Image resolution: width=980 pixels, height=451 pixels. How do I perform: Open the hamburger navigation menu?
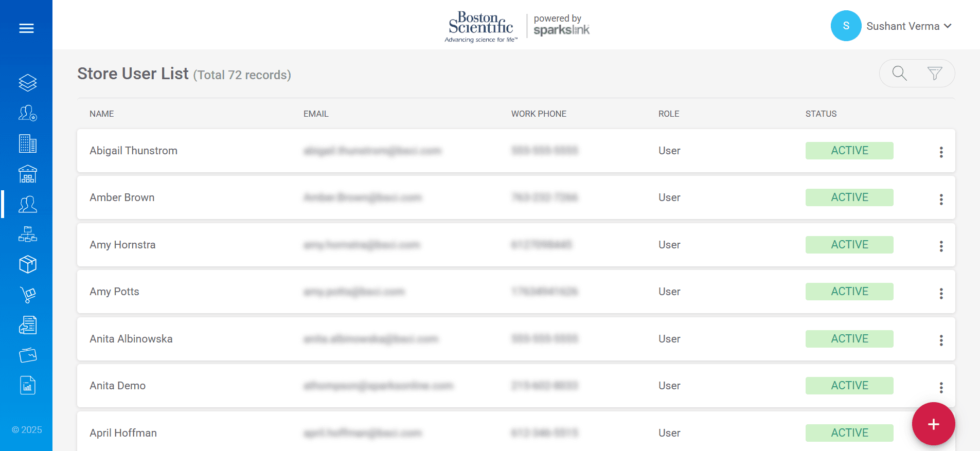coord(27,28)
